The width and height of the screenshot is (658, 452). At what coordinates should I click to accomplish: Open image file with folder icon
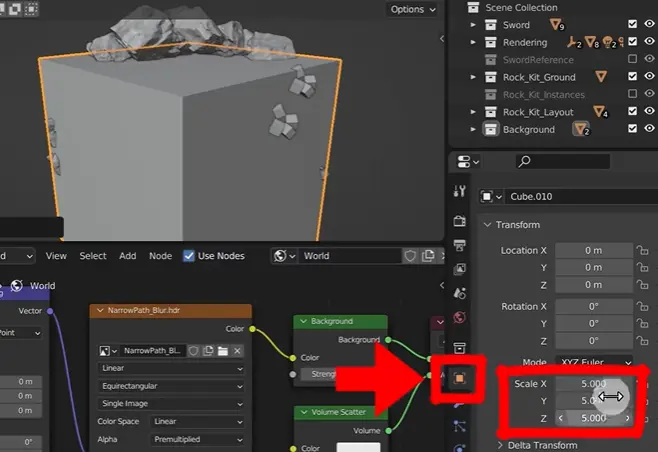(223, 351)
